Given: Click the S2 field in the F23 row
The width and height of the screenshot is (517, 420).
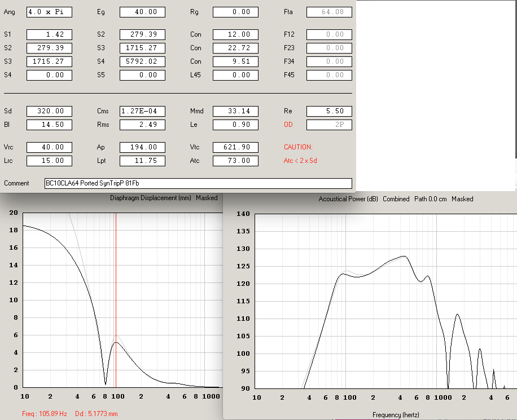Looking at the screenshot, I should (x=49, y=48).
